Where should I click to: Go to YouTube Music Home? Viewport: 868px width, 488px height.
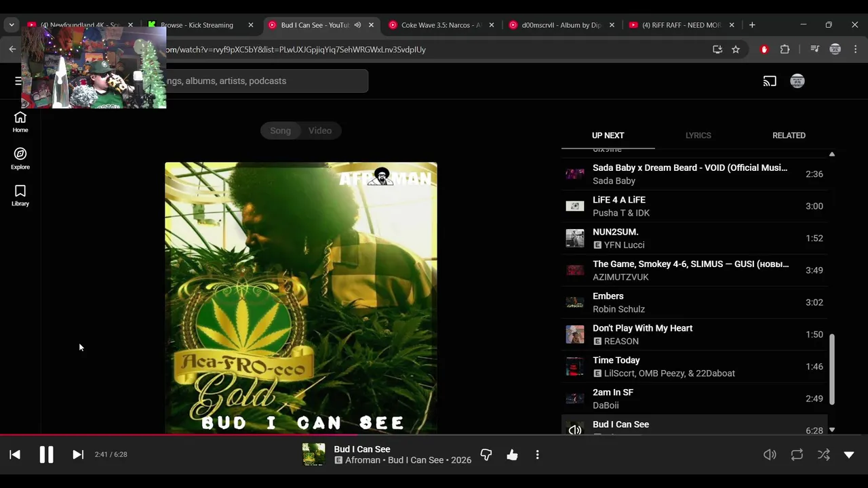[20, 122]
